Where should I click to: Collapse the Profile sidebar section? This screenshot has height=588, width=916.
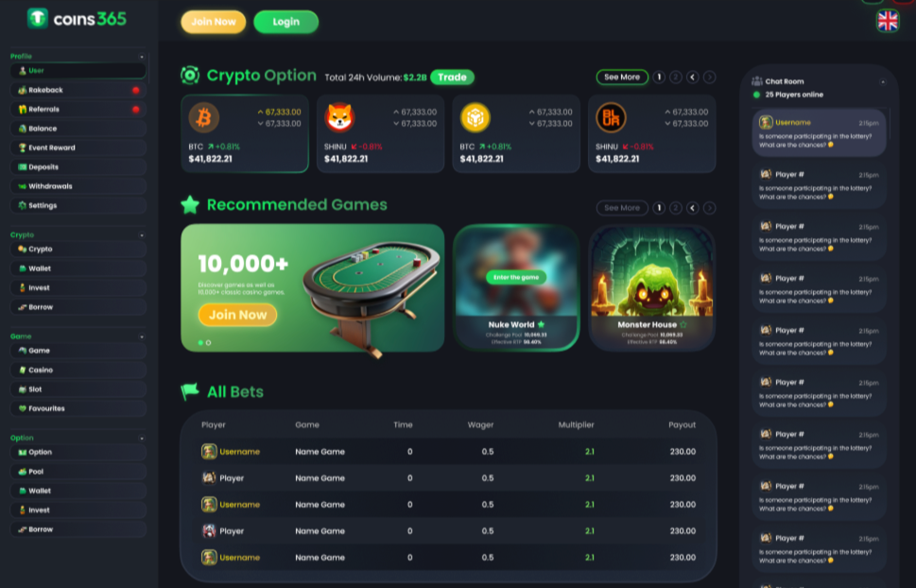[142, 57]
